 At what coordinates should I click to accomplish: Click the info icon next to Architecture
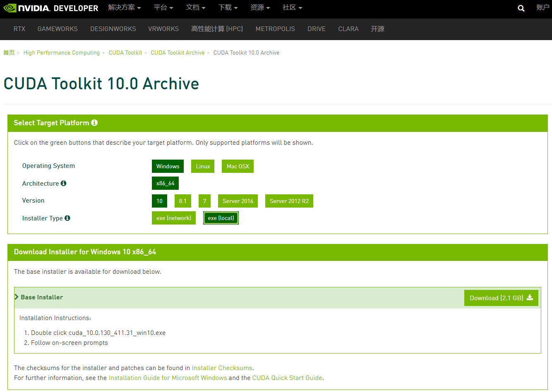tap(63, 183)
